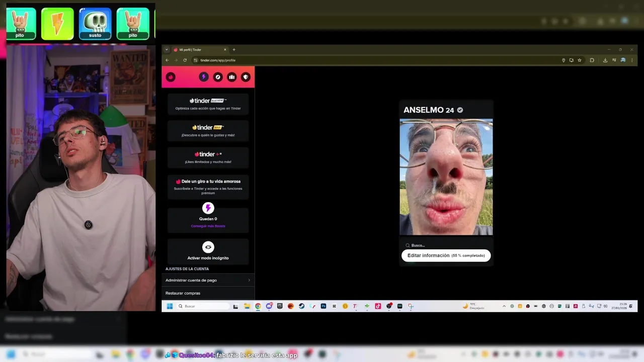Bookmark this page with star icon
Viewport: 644px width, 362px height.
pos(580,60)
